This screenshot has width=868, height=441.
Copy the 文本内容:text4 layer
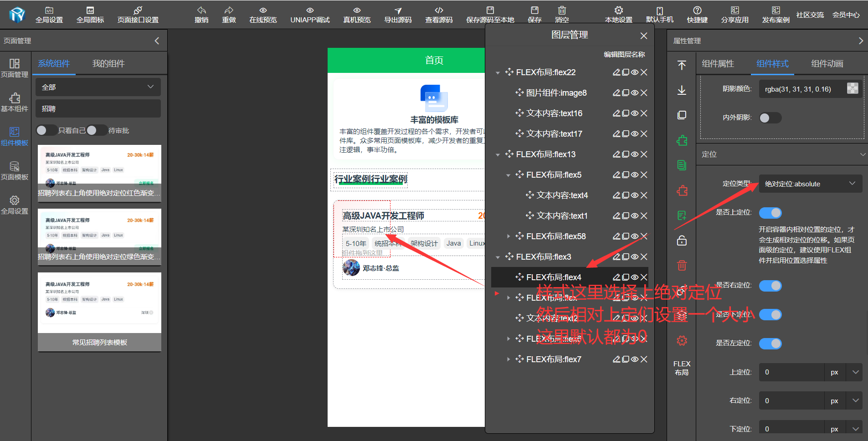point(626,195)
